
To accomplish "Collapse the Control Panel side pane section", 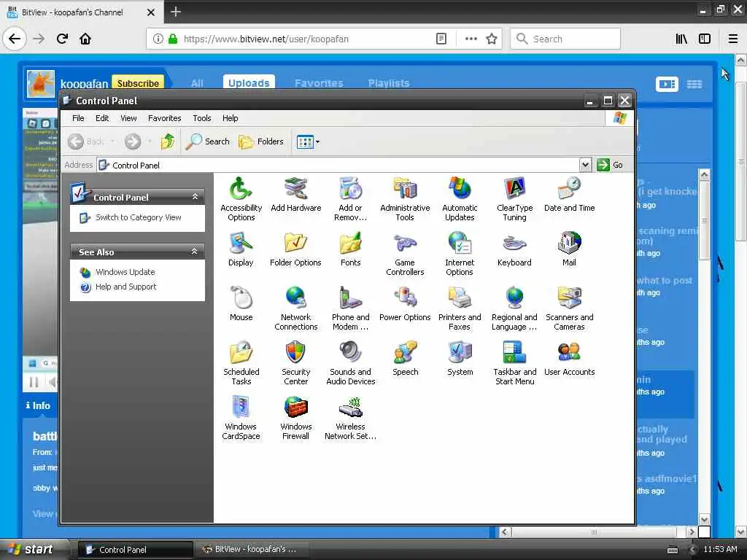I will (x=195, y=197).
